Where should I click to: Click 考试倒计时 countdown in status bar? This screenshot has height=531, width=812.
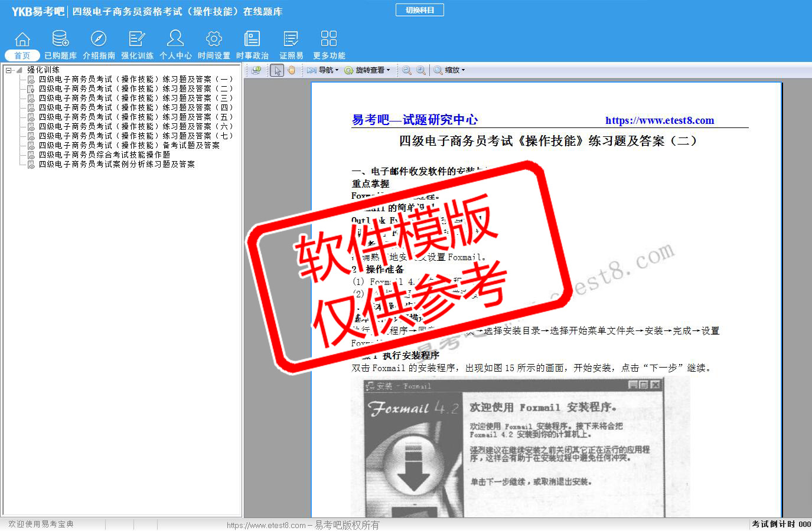tap(781, 524)
